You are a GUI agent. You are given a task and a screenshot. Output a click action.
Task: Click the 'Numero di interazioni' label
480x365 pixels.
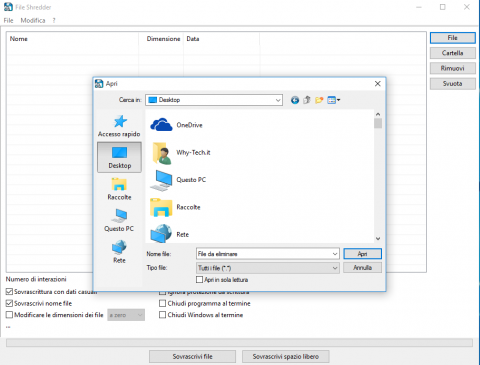[x=36, y=279]
